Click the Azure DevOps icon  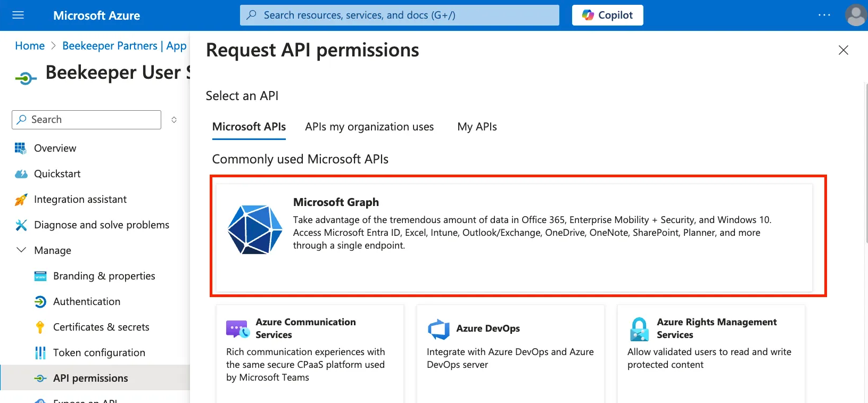[x=439, y=329]
